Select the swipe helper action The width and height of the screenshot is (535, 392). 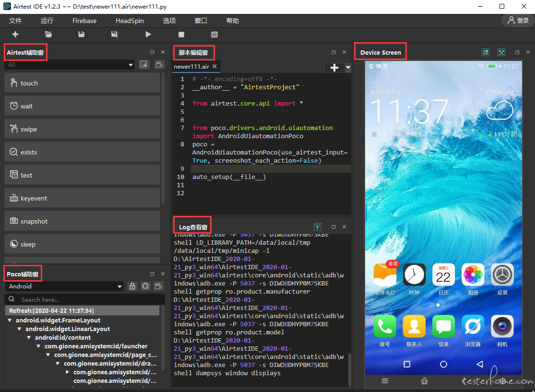point(82,129)
